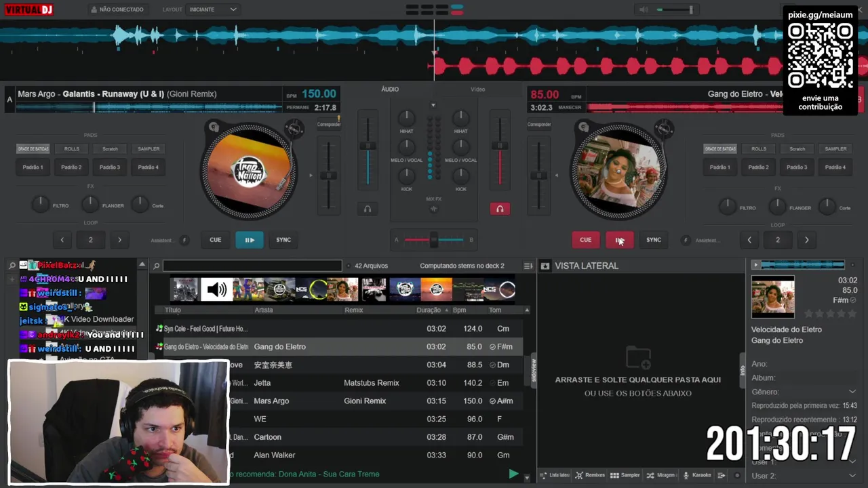Open Lista lateral tab at bottom
Viewport: 868px width, 488px height.
pyautogui.click(x=555, y=475)
